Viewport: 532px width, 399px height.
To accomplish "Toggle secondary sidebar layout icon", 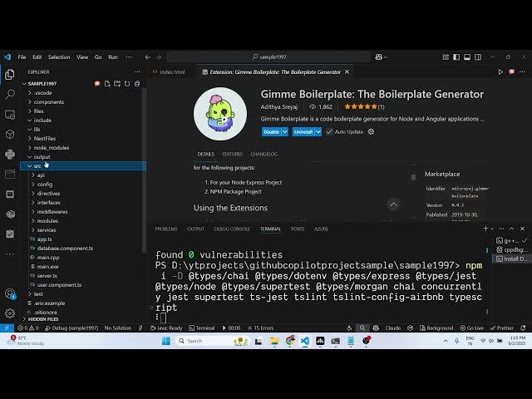I will (478, 57).
